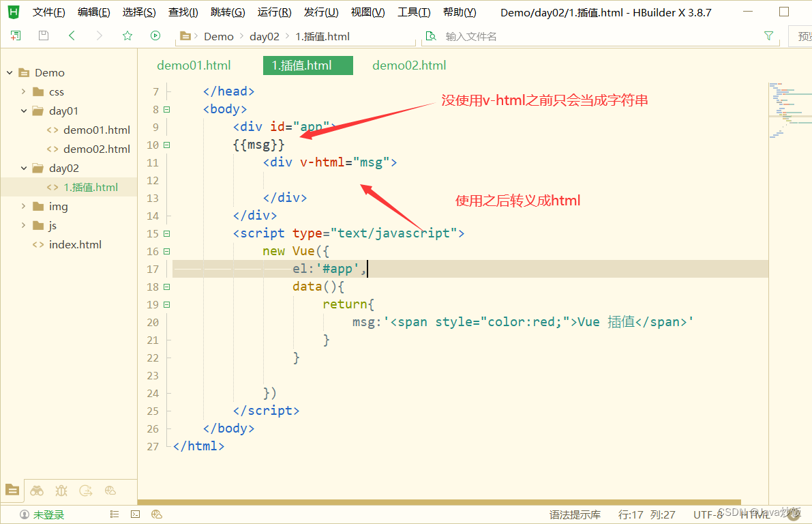Fold the body tag on line 8

tap(167, 109)
